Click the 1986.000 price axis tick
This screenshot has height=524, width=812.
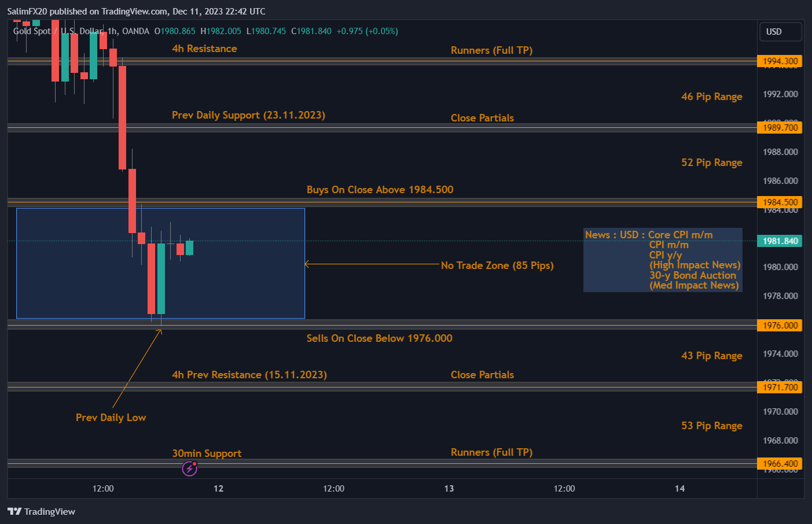coord(780,181)
